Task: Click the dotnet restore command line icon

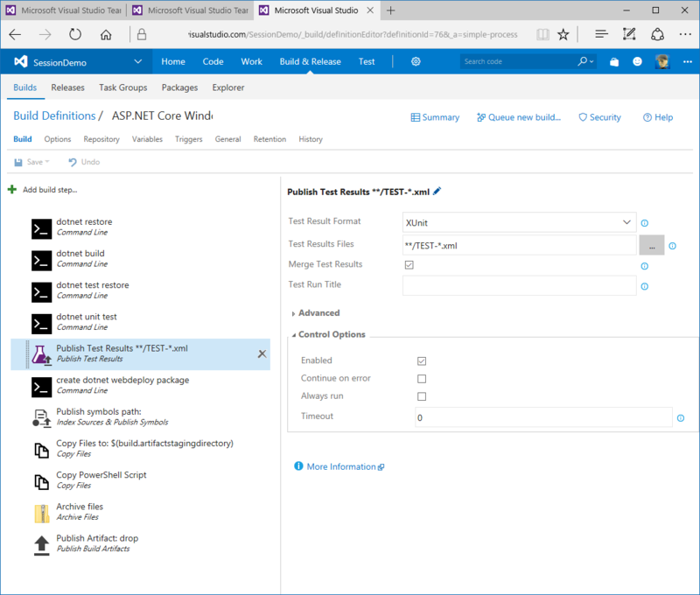Action: [x=41, y=229]
